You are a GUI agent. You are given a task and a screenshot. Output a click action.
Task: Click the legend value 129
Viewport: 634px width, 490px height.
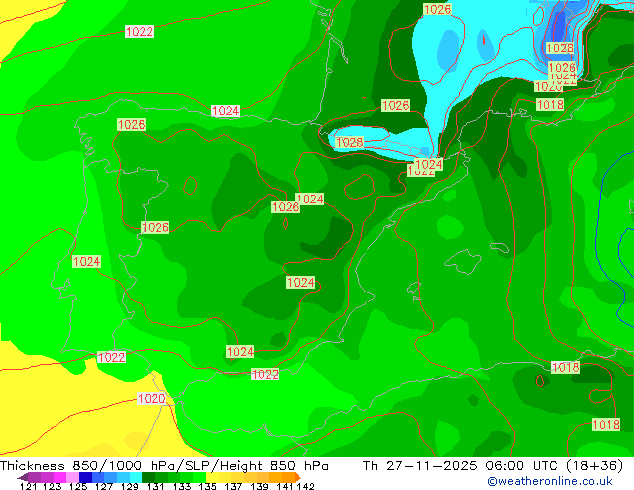coord(129,486)
